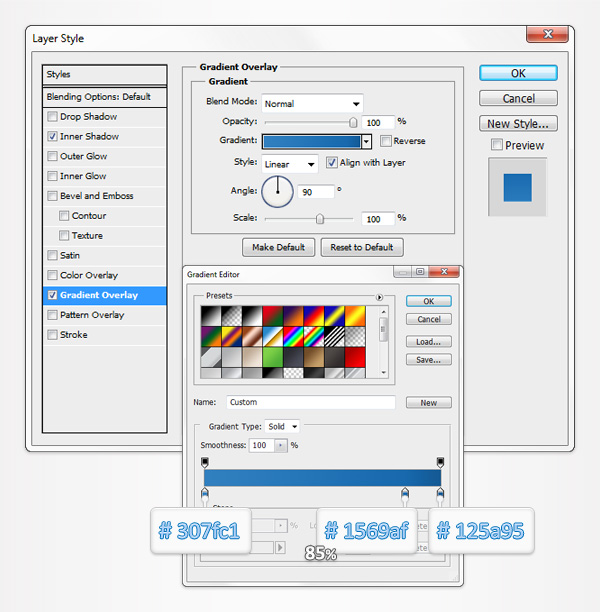Select the Pattern Overlay row
600x612 pixels.
pos(105,315)
